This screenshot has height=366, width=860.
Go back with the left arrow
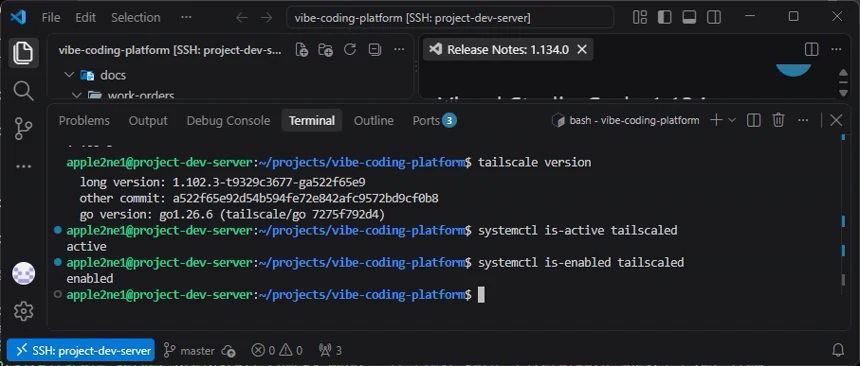241,18
